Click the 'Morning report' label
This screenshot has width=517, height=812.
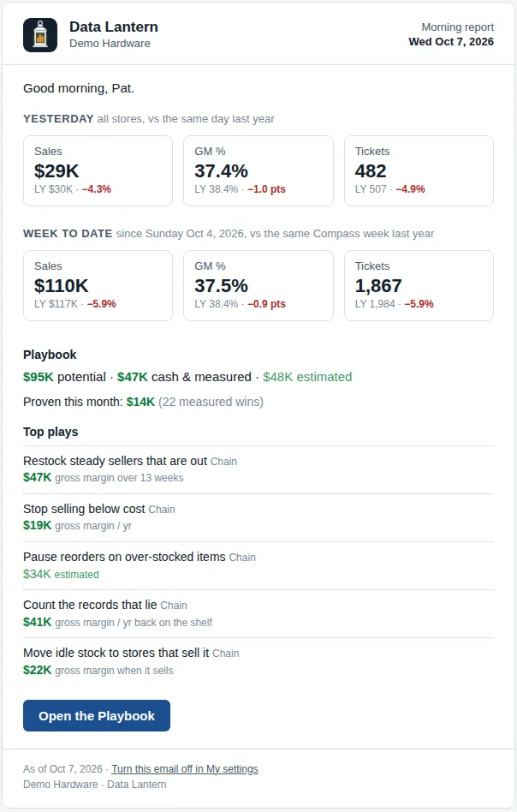(x=457, y=27)
